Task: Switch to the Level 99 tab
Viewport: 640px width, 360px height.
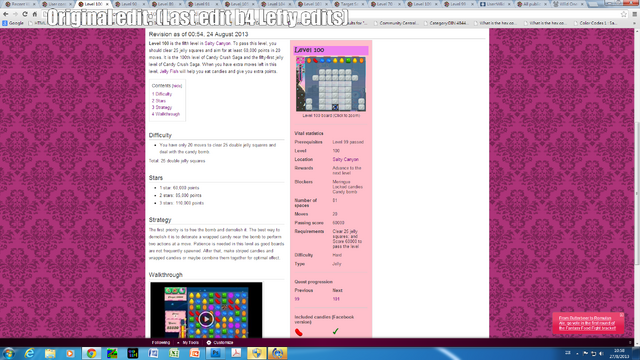Action: pyautogui.click(x=457, y=4)
